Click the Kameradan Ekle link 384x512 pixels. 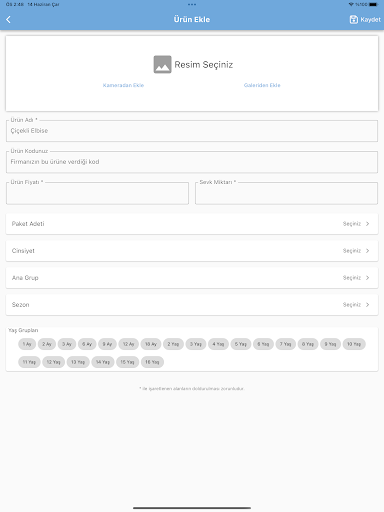point(123,85)
